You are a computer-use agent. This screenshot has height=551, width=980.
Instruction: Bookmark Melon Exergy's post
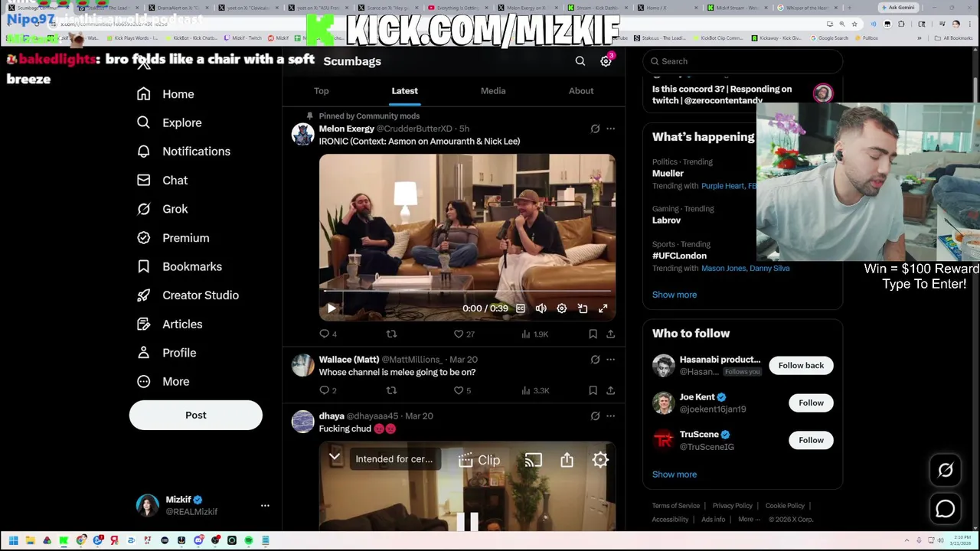[593, 334]
